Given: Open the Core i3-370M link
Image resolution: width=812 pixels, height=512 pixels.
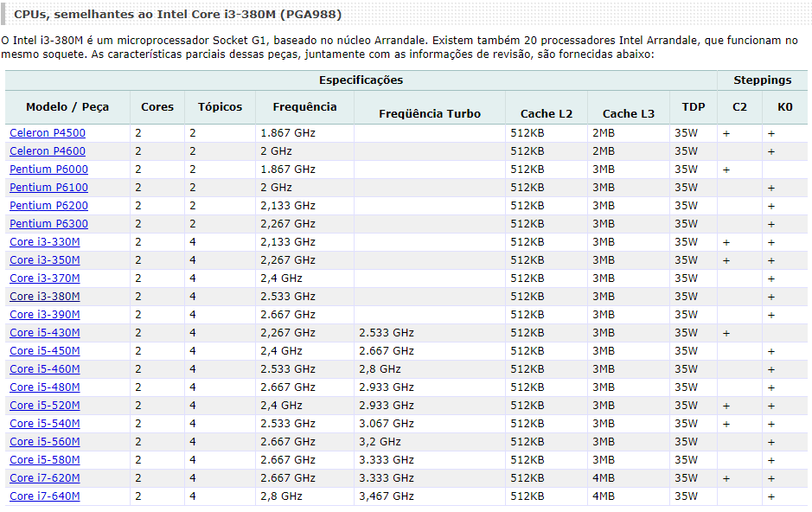Looking at the screenshot, I should point(45,278).
